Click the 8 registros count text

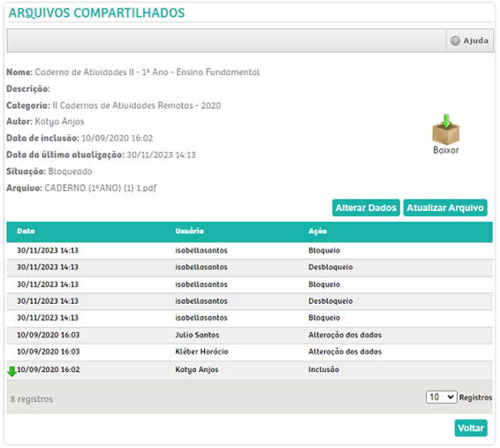coord(32,399)
